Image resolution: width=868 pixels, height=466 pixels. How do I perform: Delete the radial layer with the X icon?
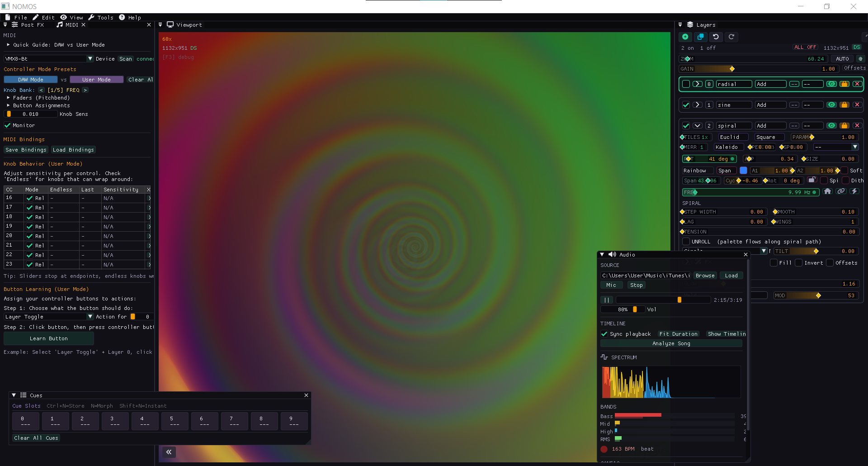[x=858, y=84]
